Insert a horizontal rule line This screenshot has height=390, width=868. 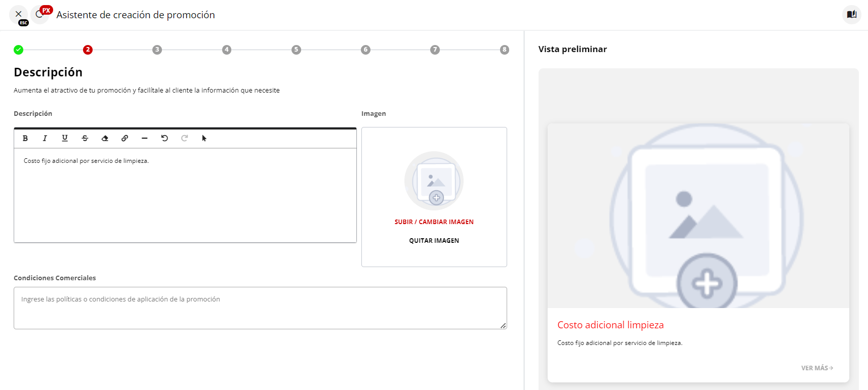(x=145, y=138)
